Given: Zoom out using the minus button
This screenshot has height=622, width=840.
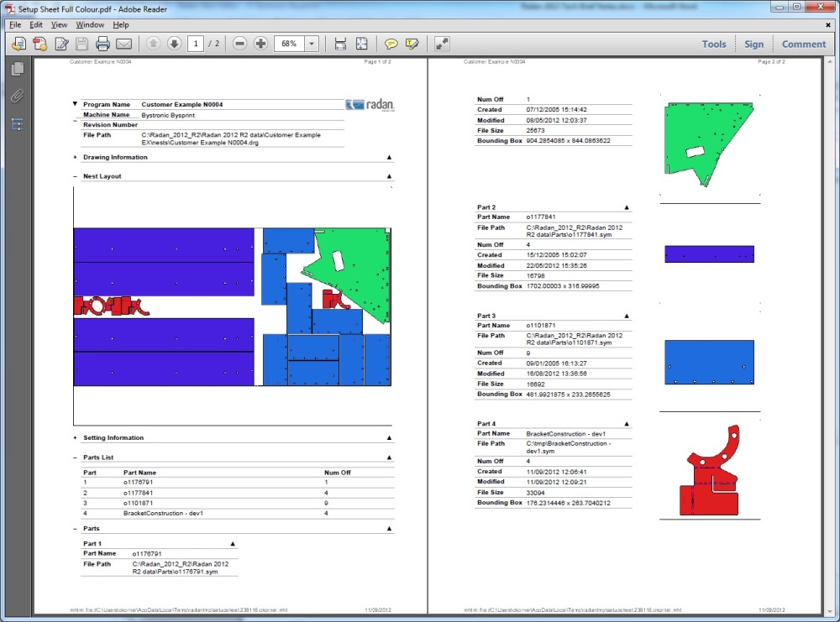Looking at the screenshot, I should 239,44.
